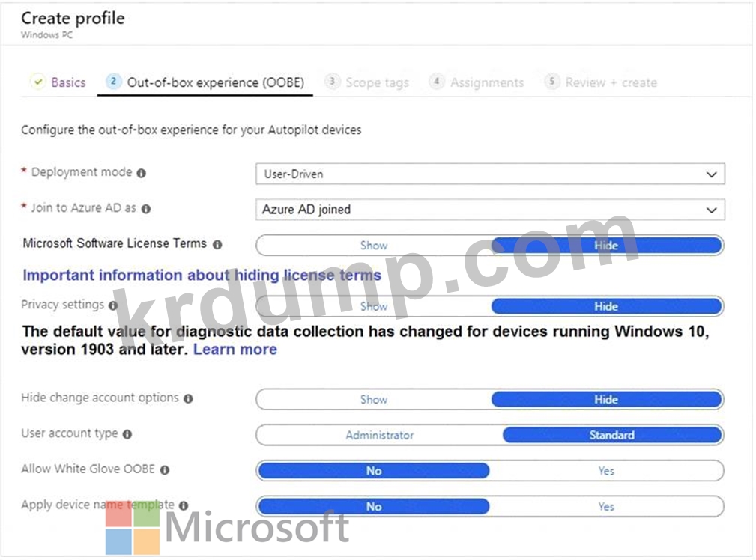Click the Apply device name template info icon
Image resolution: width=756 pixels, height=560 pixels.
[x=184, y=505]
